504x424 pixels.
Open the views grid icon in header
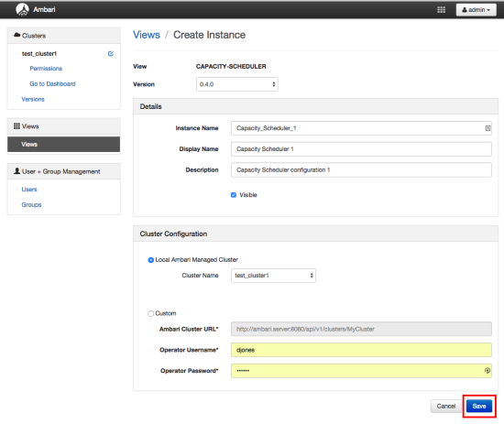point(441,10)
